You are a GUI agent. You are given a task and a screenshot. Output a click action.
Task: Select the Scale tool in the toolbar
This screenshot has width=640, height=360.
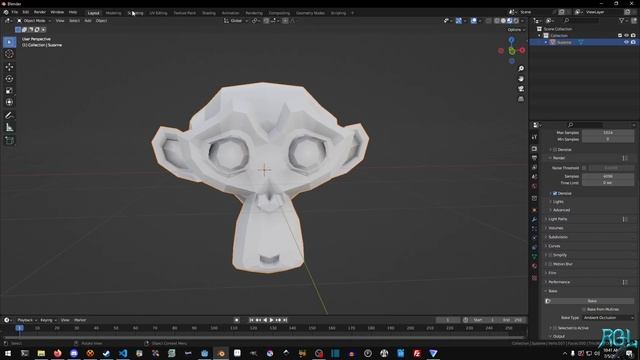coord(9,90)
